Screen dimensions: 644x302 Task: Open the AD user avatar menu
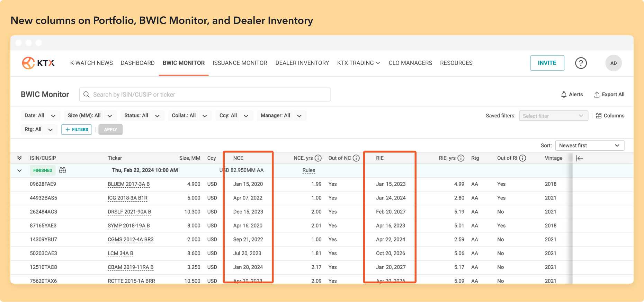[614, 63]
